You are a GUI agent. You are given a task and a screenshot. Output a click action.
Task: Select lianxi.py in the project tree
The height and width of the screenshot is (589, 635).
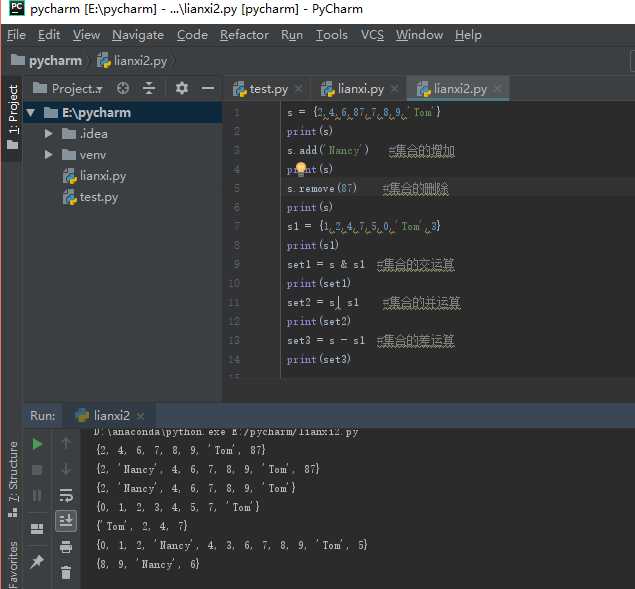tap(95, 176)
